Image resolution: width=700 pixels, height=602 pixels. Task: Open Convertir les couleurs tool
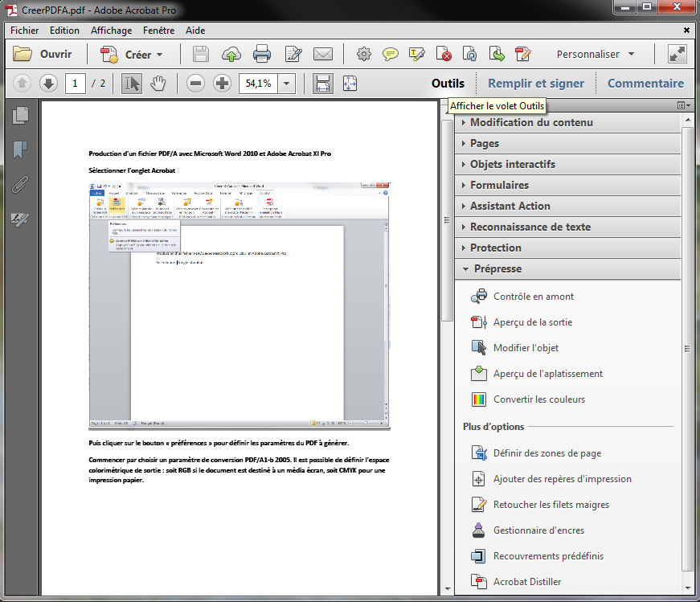pyautogui.click(x=538, y=399)
